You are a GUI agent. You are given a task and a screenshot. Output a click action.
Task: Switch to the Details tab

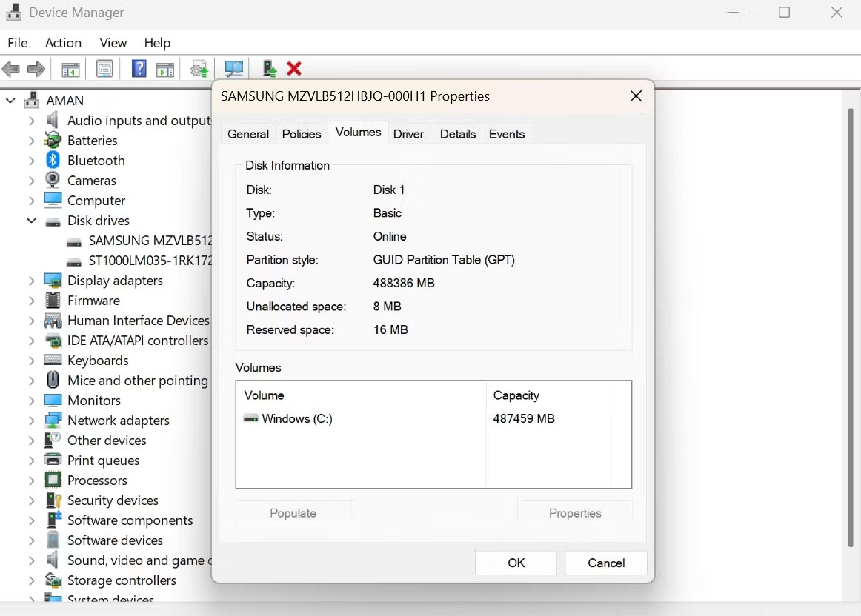[457, 134]
